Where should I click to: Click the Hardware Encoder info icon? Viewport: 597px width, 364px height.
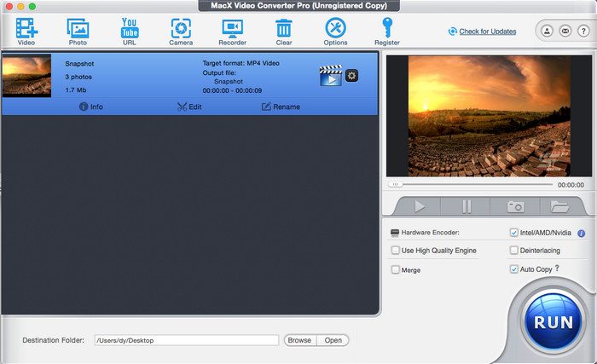(x=581, y=234)
